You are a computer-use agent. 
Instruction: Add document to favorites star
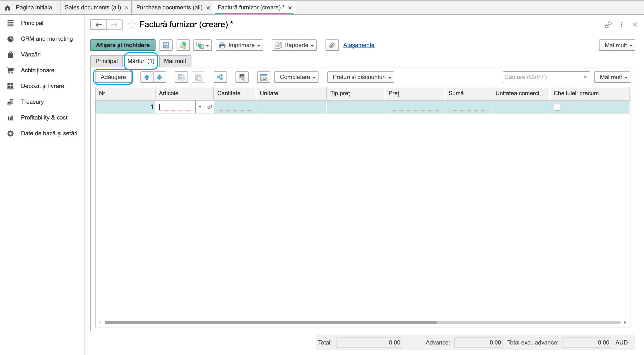click(x=131, y=25)
